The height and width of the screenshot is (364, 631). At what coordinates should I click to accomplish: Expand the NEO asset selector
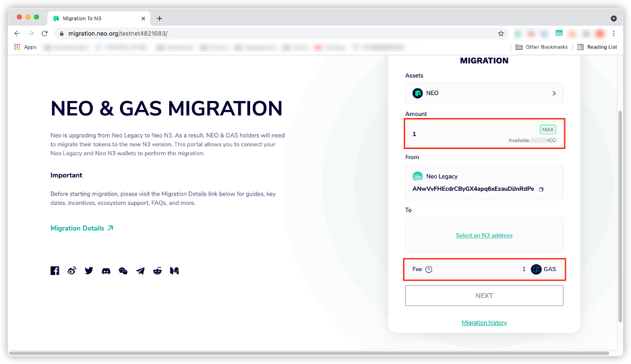(x=484, y=93)
